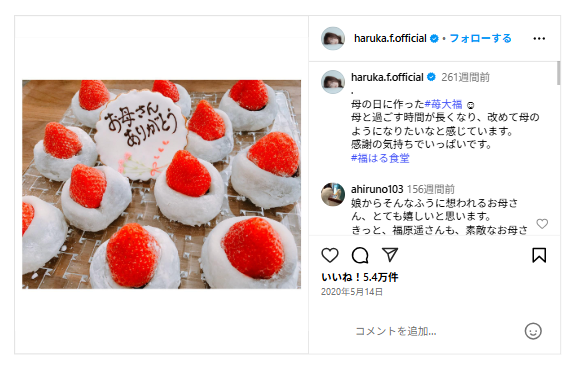Open emoji picker smiley icon
575x365 pixels.
533,331
